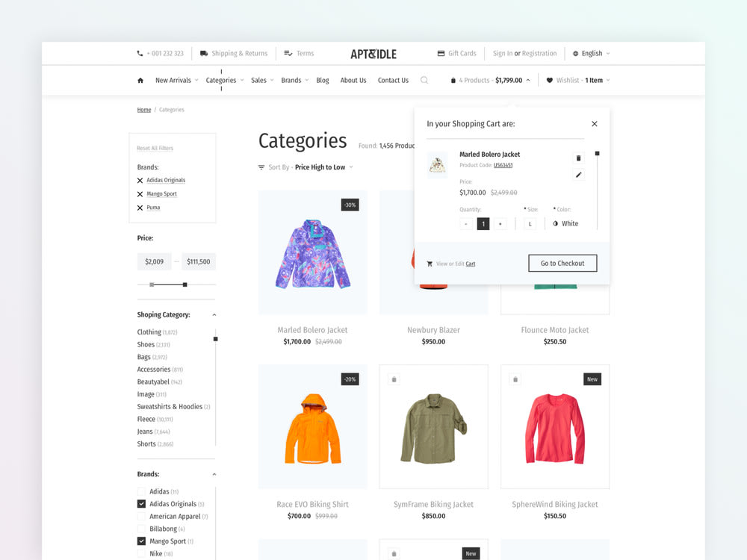747x560 pixels.
Task: Open the Race EVO Biking Shirt thumbnail
Action: tap(312, 426)
